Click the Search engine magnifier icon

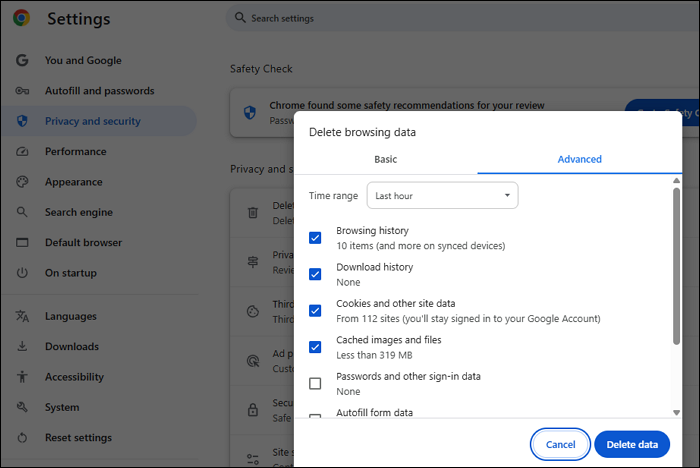point(22,212)
